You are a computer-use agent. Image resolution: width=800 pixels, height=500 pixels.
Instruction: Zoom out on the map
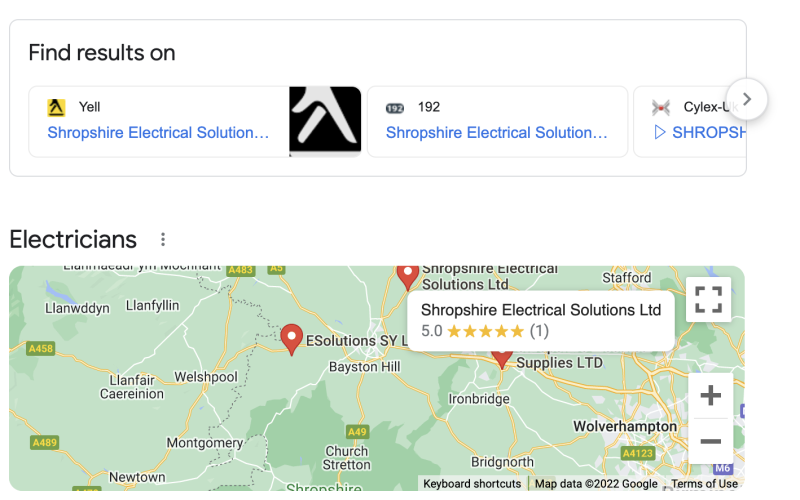710,441
